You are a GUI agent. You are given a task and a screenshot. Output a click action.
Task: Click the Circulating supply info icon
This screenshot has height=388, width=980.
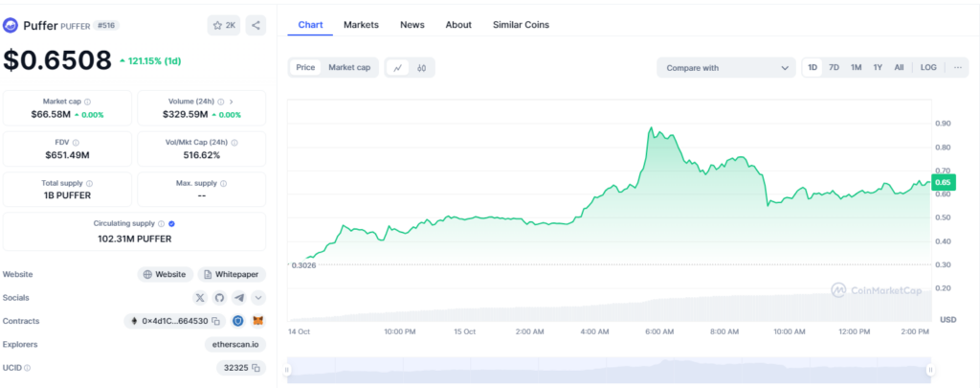pos(161,223)
